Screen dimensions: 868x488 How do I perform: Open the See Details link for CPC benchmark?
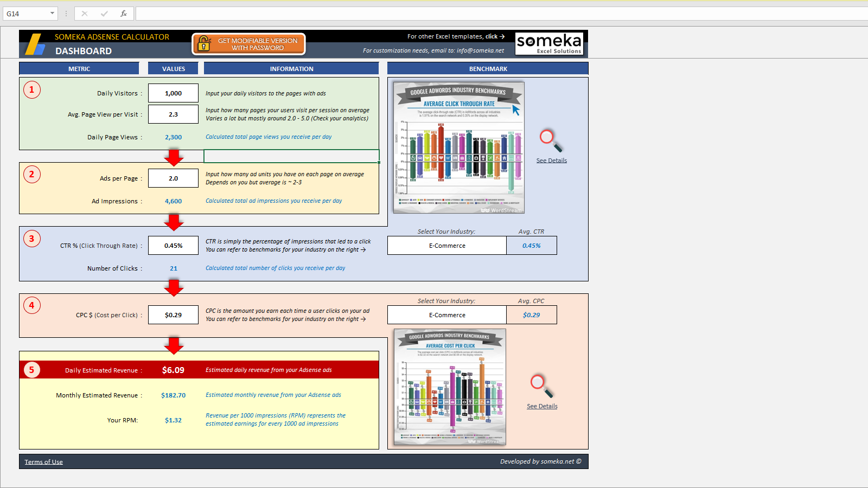[x=542, y=406]
